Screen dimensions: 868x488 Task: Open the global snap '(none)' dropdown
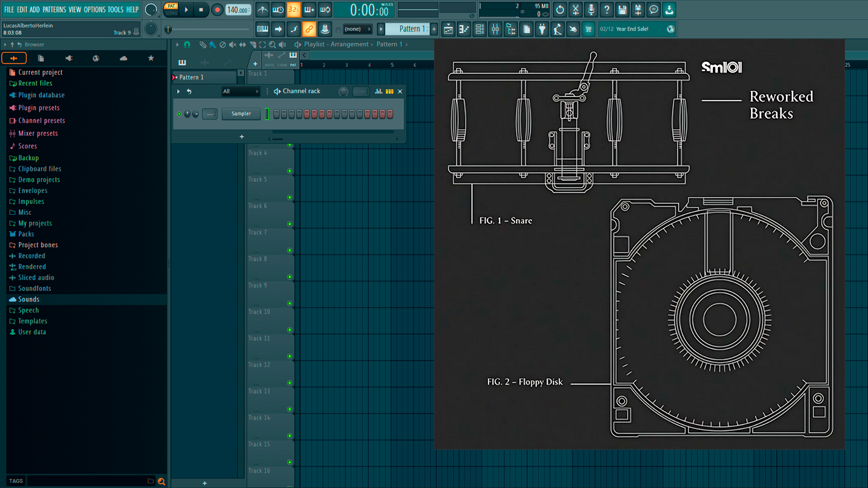[x=357, y=29]
